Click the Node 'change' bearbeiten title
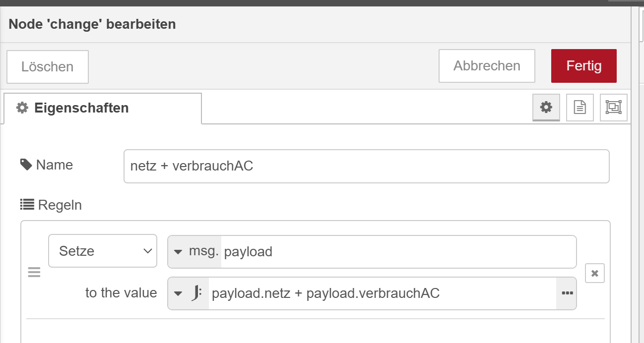This screenshot has width=644, height=343. (92, 24)
